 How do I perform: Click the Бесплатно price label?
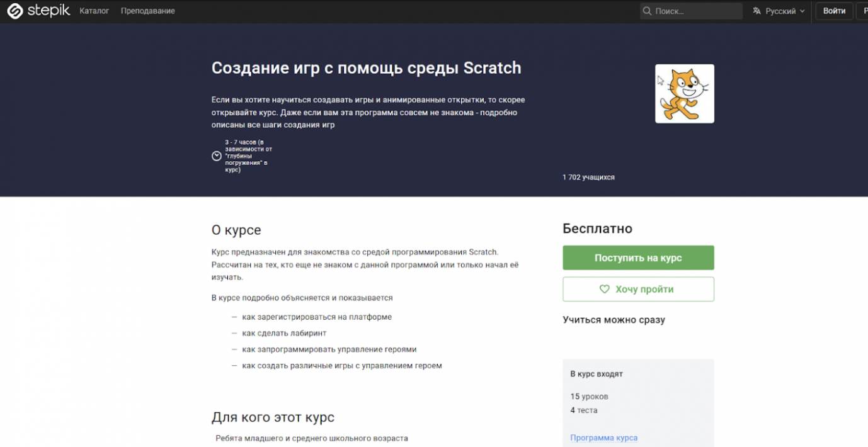597,229
